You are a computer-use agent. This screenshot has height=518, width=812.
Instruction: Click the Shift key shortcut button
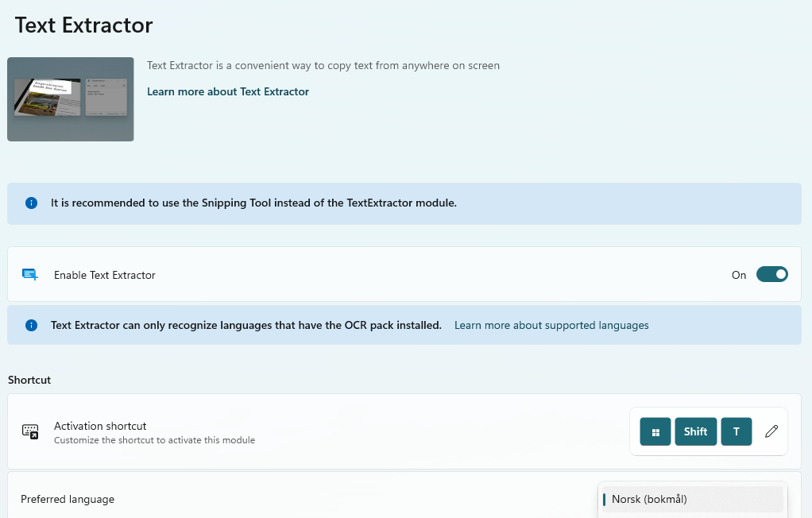(x=695, y=431)
